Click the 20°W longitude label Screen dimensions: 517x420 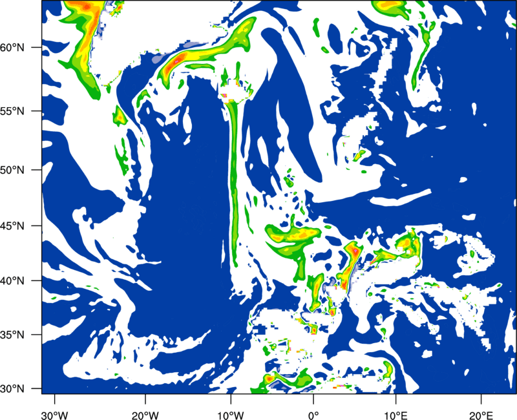coord(145,415)
